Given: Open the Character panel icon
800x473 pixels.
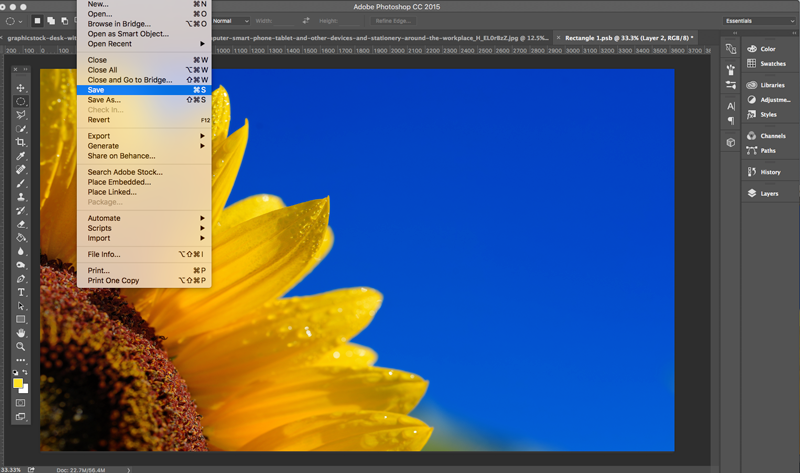Looking at the screenshot, I should coord(731,106).
